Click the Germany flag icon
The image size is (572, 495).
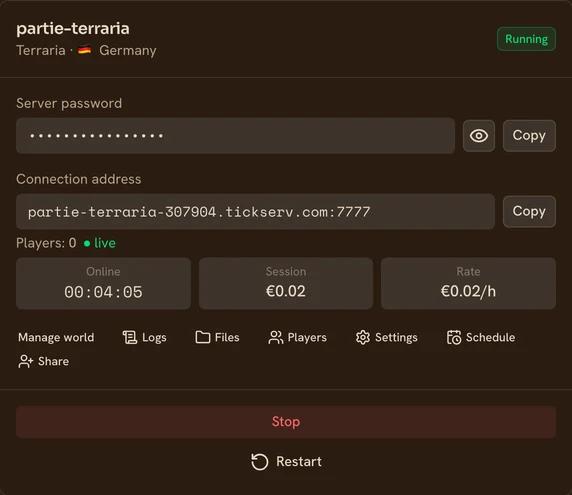pyautogui.click(x=85, y=50)
